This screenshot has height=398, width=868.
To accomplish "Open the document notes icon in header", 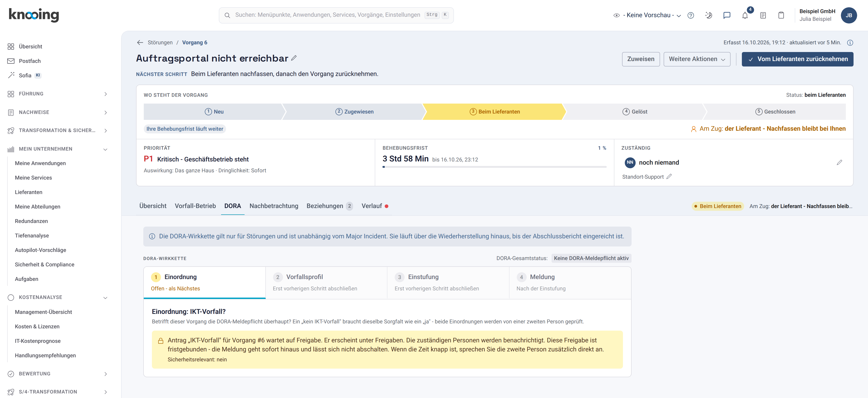I will click(763, 15).
